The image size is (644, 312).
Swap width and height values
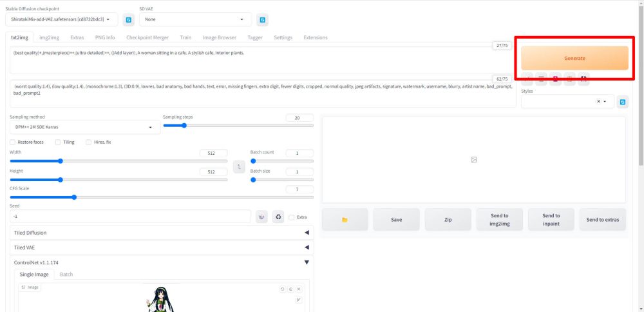[x=239, y=166]
